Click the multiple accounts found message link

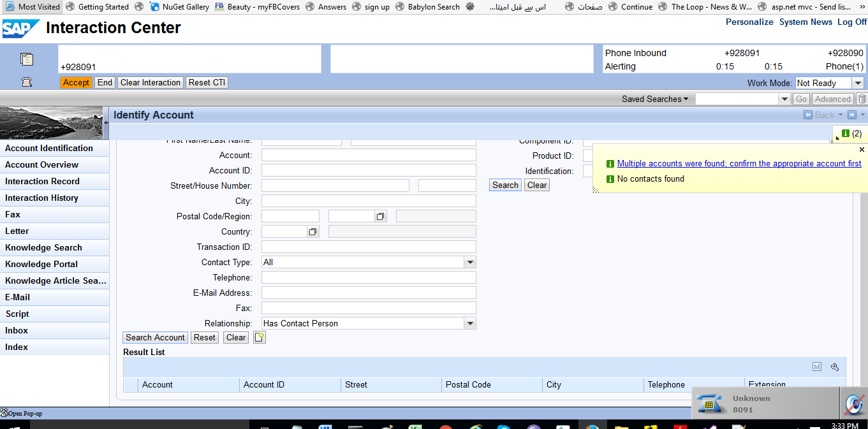pyautogui.click(x=739, y=164)
